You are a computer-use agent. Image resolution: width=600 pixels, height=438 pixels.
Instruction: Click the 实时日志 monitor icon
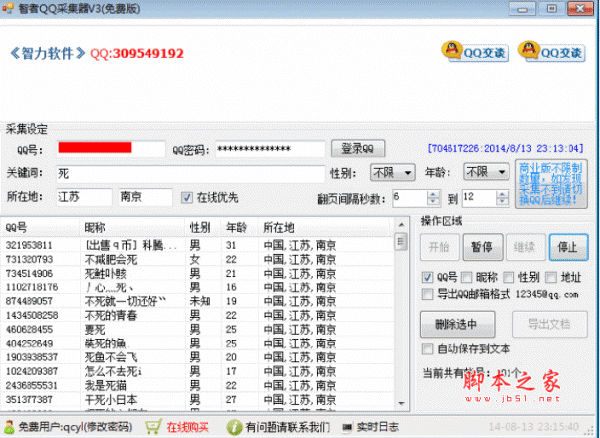click(347, 427)
